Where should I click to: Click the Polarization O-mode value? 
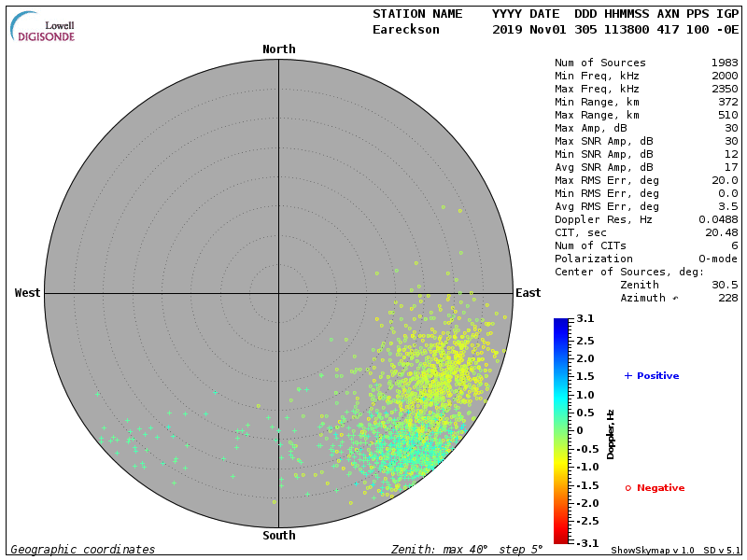tap(716, 259)
